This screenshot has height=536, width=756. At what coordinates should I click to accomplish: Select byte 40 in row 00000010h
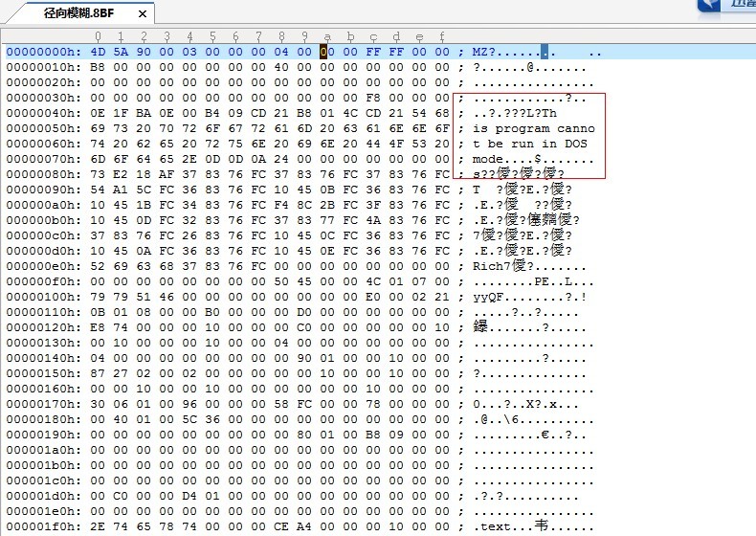tap(281, 67)
